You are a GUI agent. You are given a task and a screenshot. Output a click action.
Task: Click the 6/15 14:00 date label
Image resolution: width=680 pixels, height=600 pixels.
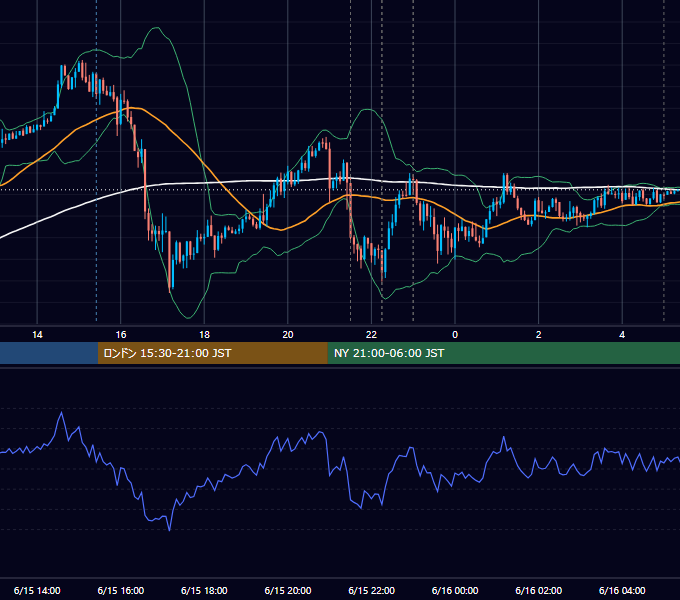click(x=37, y=590)
